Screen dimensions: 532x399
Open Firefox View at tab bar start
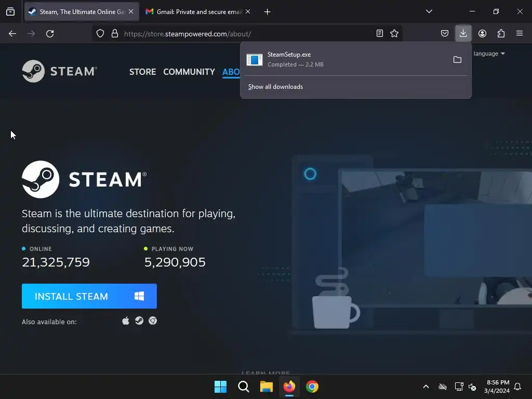(x=10, y=11)
